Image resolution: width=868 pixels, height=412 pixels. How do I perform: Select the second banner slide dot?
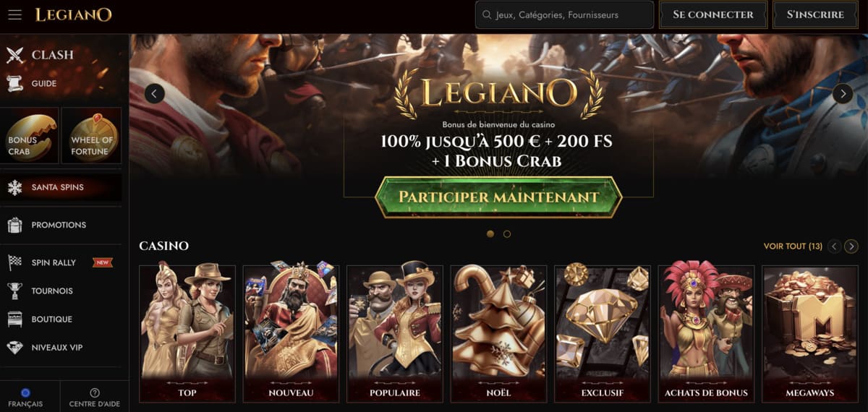click(x=507, y=234)
